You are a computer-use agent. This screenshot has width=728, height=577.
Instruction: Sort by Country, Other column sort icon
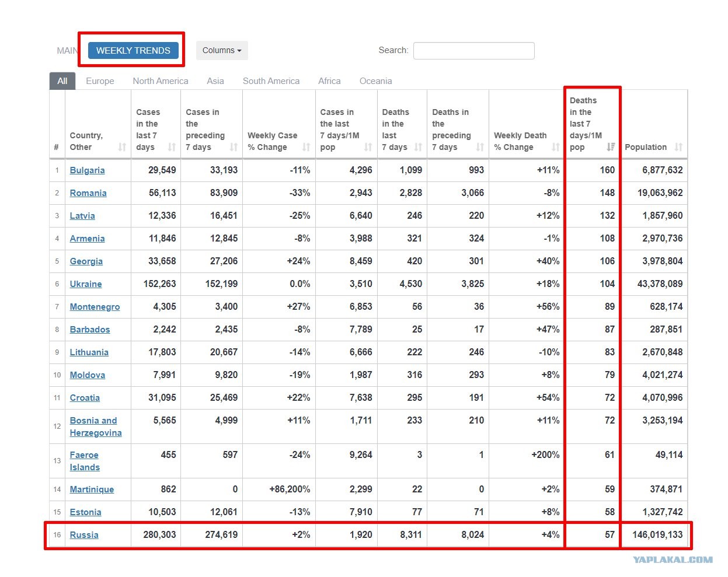click(122, 147)
